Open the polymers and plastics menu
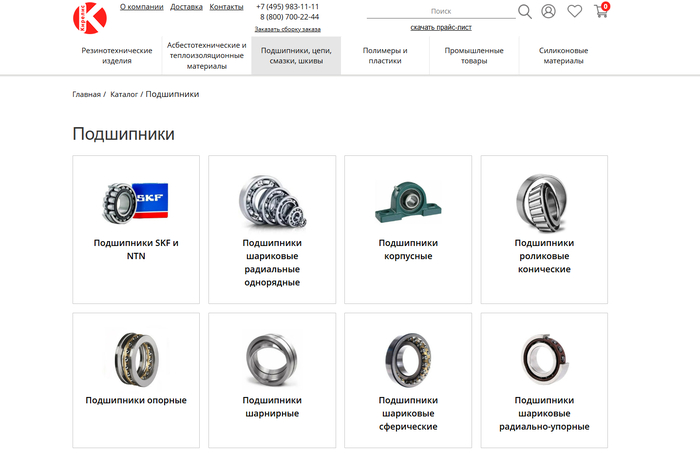 [385, 55]
